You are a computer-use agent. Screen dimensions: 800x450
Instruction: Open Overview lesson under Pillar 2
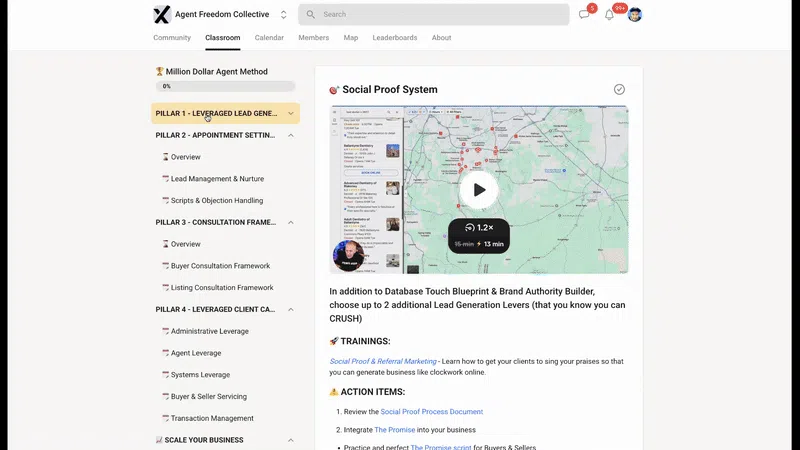tap(186, 157)
